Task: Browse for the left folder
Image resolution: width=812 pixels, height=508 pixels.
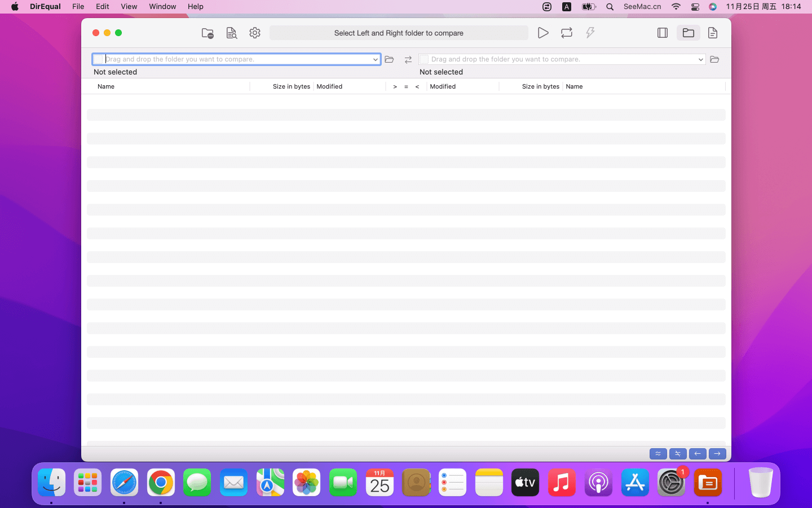Action: 389,59
